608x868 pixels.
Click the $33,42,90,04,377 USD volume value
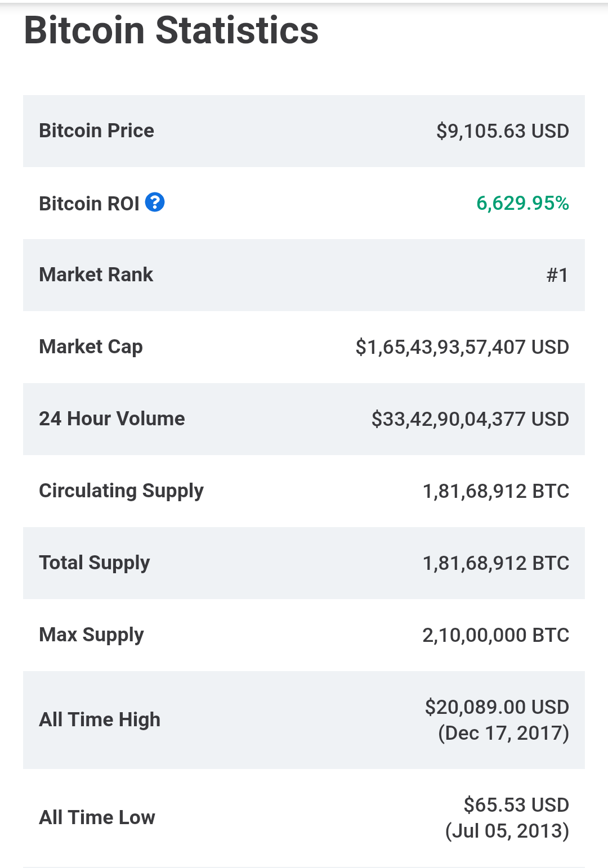point(470,419)
